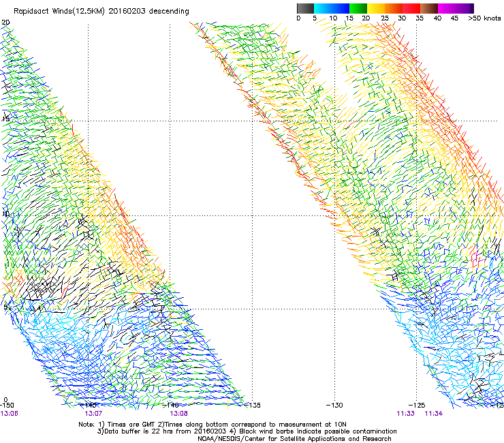Click the red 30-35 knots legend swatch
504x443 pixels.
411,8
